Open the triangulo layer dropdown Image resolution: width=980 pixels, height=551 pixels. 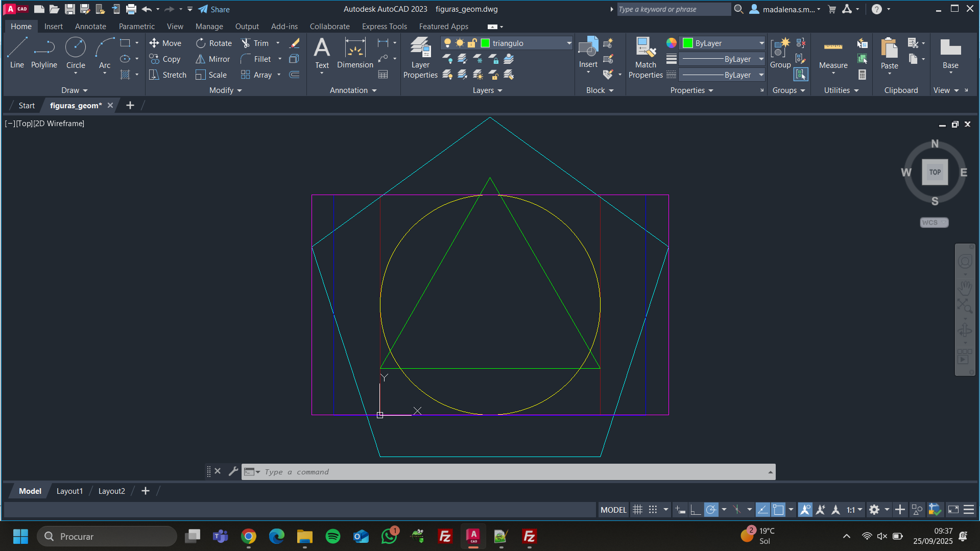pyautogui.click(x=569, y=43)
